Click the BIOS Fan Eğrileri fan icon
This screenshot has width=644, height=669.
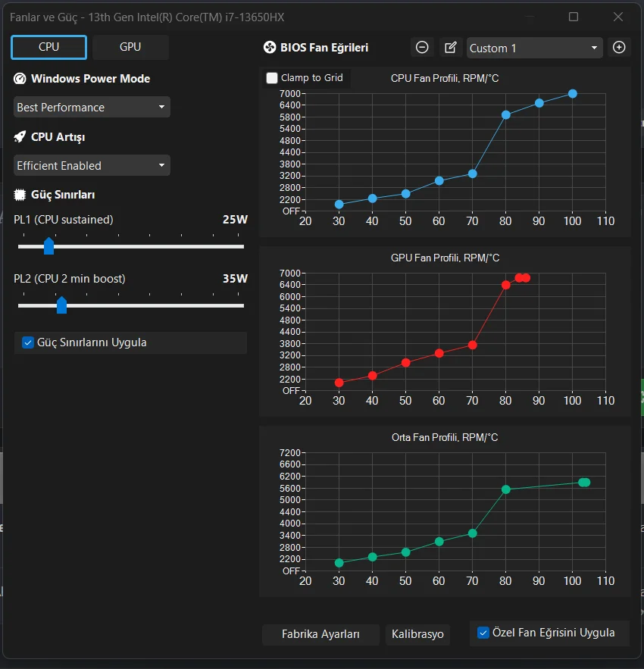[270, 48]
